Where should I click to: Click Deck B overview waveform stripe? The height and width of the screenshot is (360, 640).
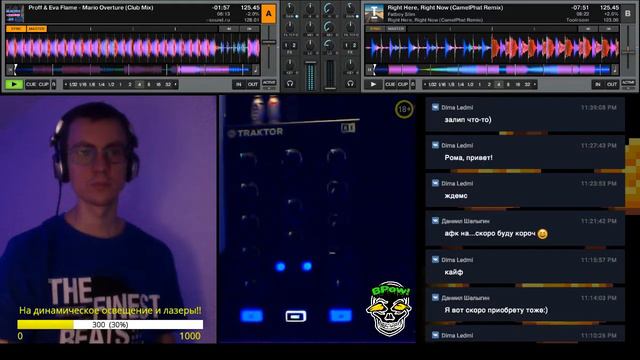492,70
